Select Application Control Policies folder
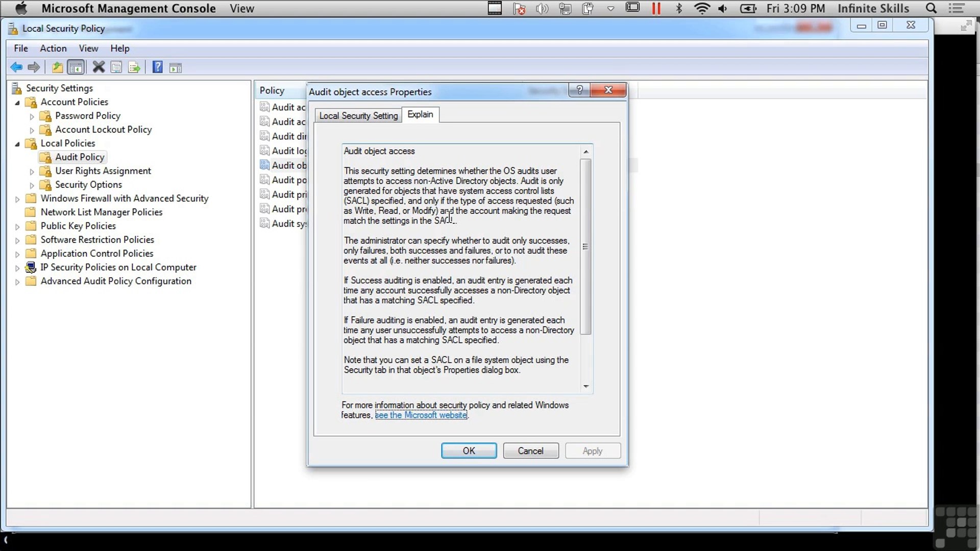 (96, 254)
